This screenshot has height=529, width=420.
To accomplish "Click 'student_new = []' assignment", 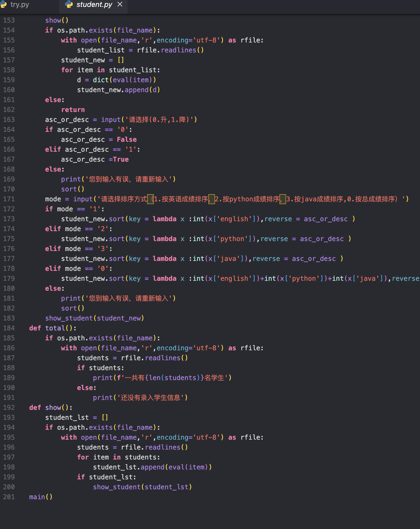I will pyautogui.click(x=93, y=60).
